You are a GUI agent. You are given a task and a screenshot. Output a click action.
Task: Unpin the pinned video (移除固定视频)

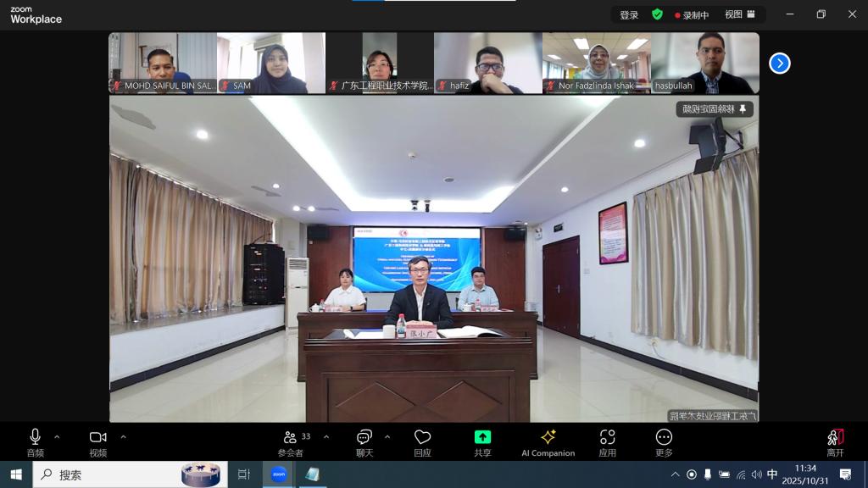click(x=715, y=109)
